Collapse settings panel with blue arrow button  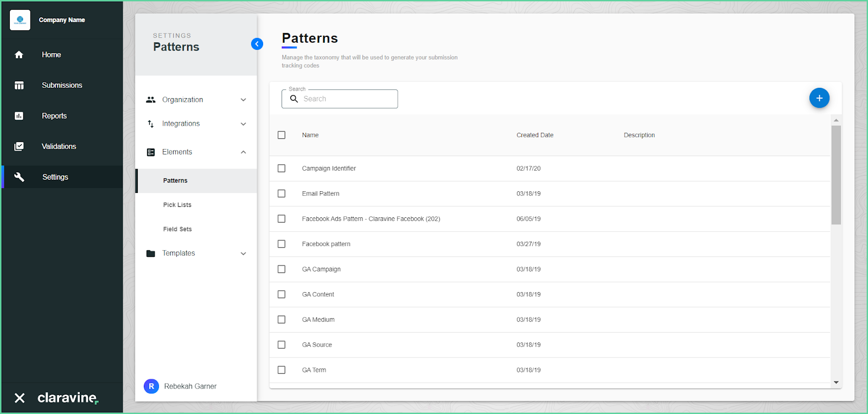click(x=257, y=44)
